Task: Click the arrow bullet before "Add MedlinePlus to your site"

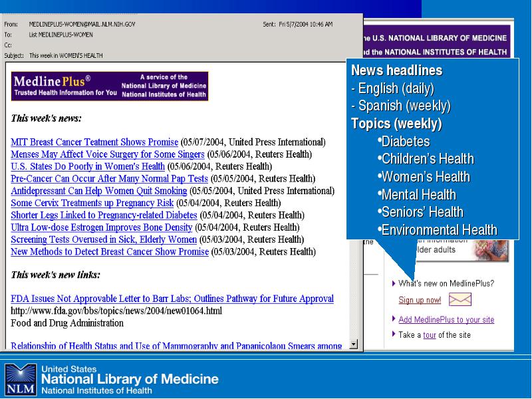Action: [x=394, y=319]
